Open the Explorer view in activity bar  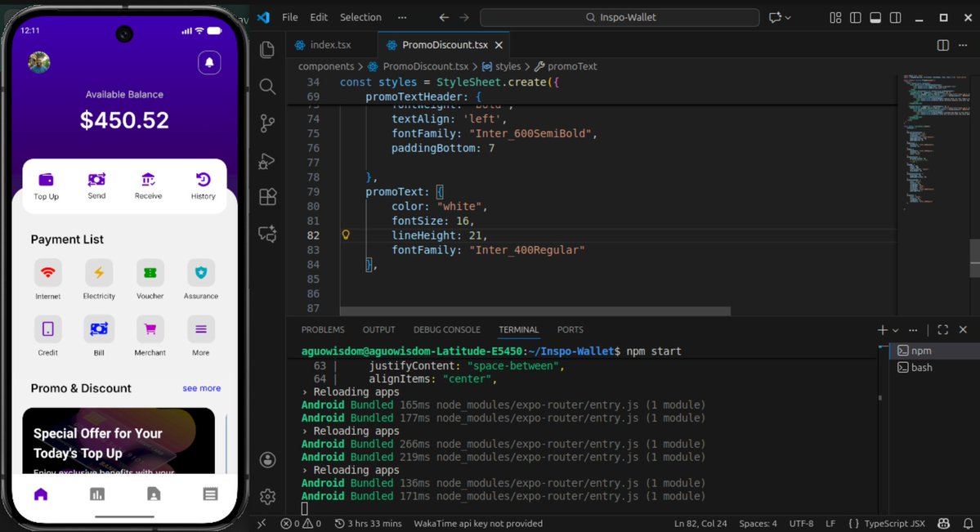[x=267, y=49]
